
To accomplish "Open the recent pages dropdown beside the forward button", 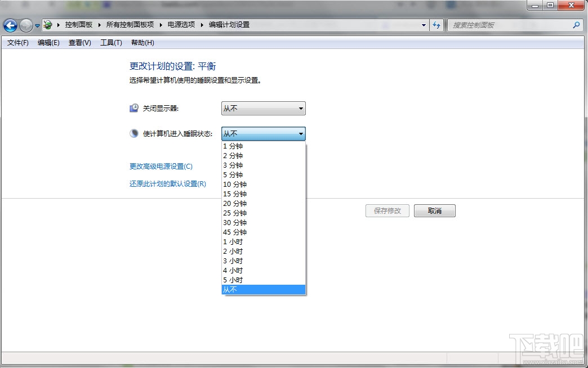I will [x=37, y=25].
